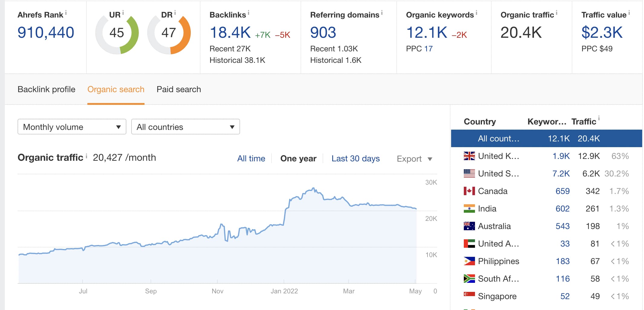Switch to the Paid search tab
644x310 pixels.
pos(179,89)
